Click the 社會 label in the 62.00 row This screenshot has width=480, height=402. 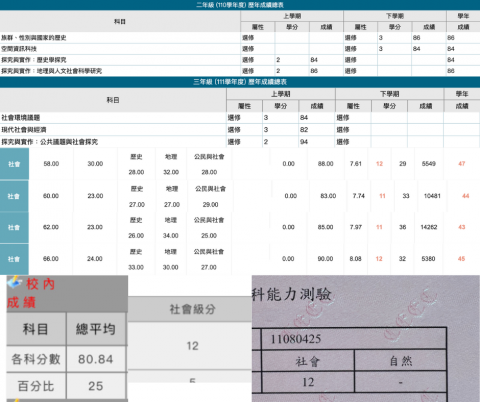tap(14, 227)
